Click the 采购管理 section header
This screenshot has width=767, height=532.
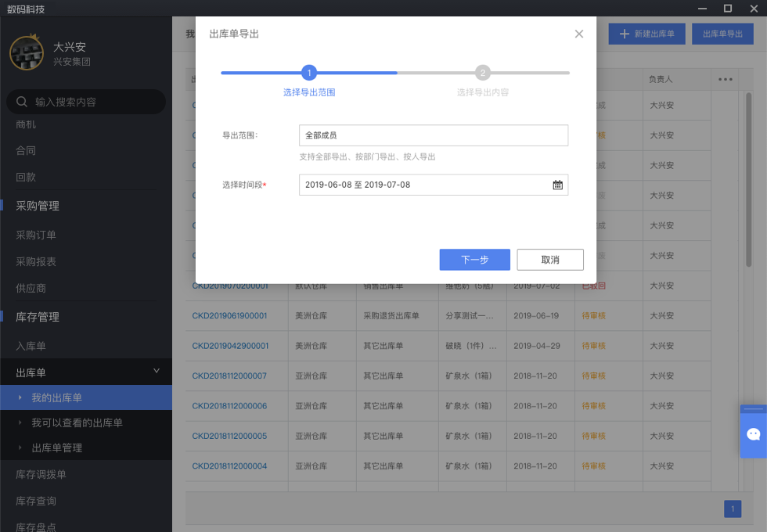point(38,206)
